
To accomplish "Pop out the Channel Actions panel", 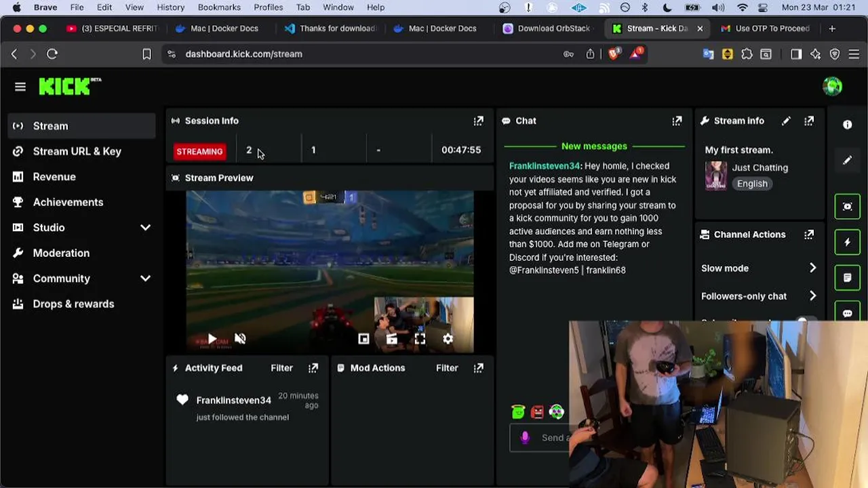I will 809,235.
